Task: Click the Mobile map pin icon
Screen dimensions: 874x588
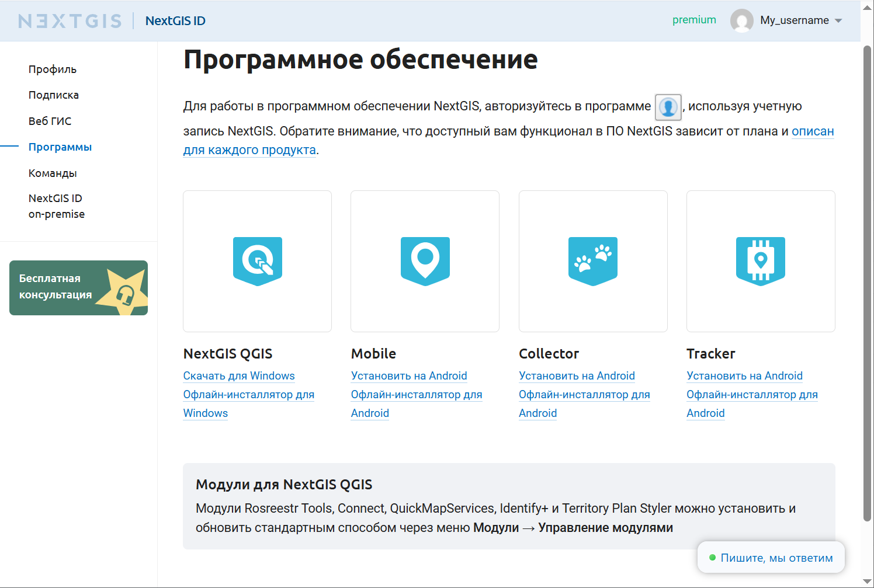Action: pos(425,261)
